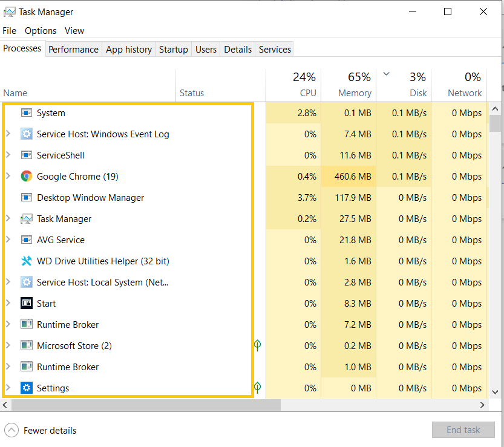The image size is (504, 447).
Task: Click the End task button
Action: (463, 429)
